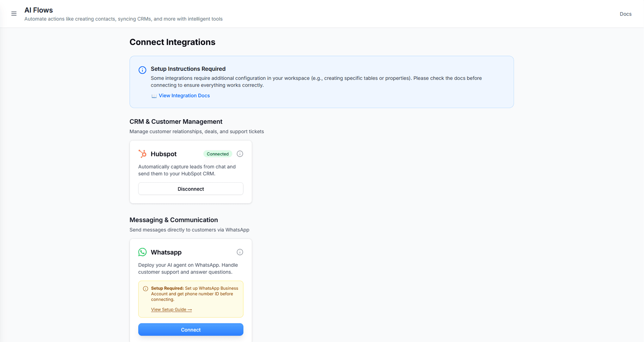Image resolution: width=644 pixels, height=342 pixels.
Task: Select the Hubspot integration card
Action: coord(190,172)
